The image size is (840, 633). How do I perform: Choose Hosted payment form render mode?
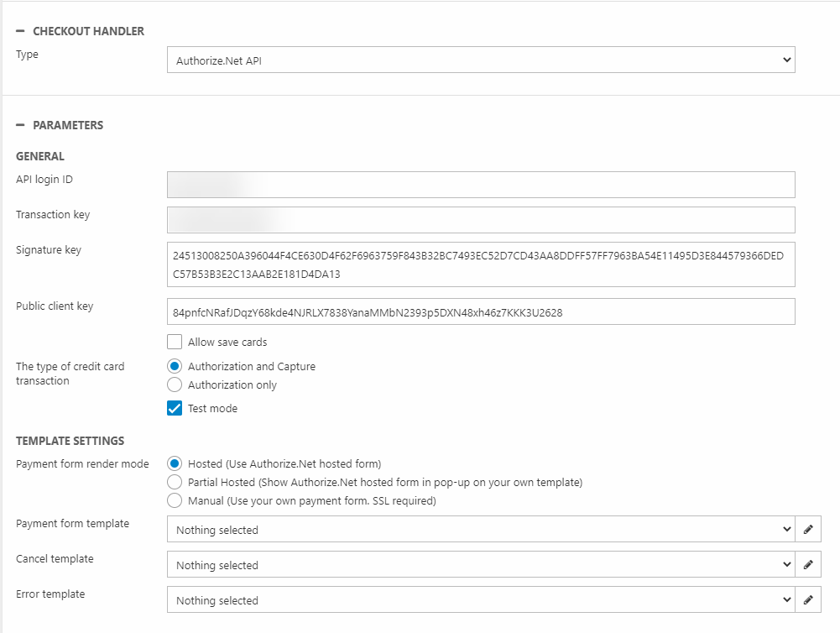175,463
